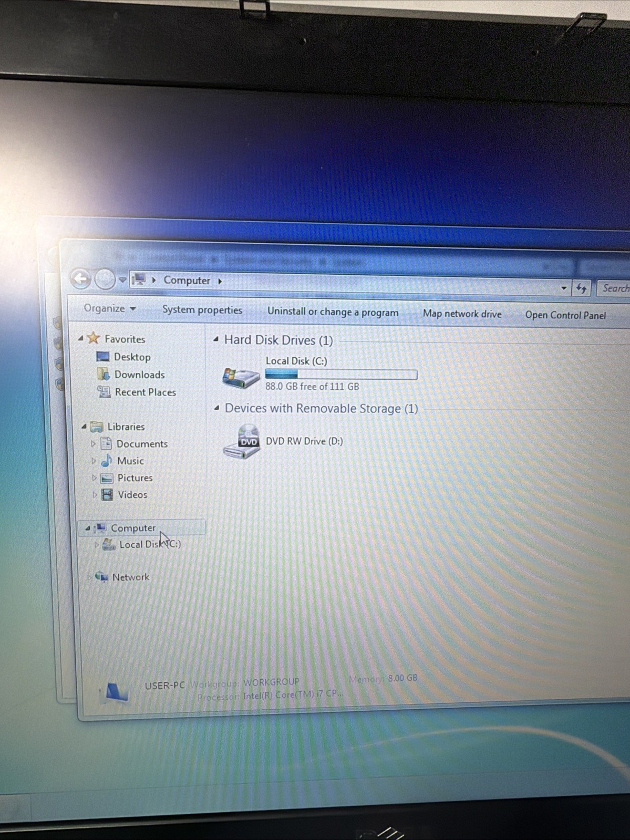Click the Desktop icon in Favorites

coord(102,357)
